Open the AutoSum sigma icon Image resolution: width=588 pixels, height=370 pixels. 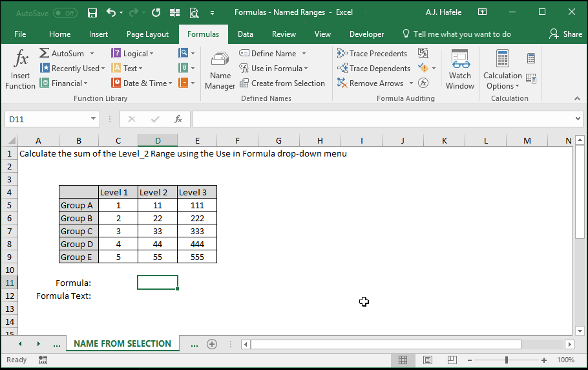coord(44,53)
